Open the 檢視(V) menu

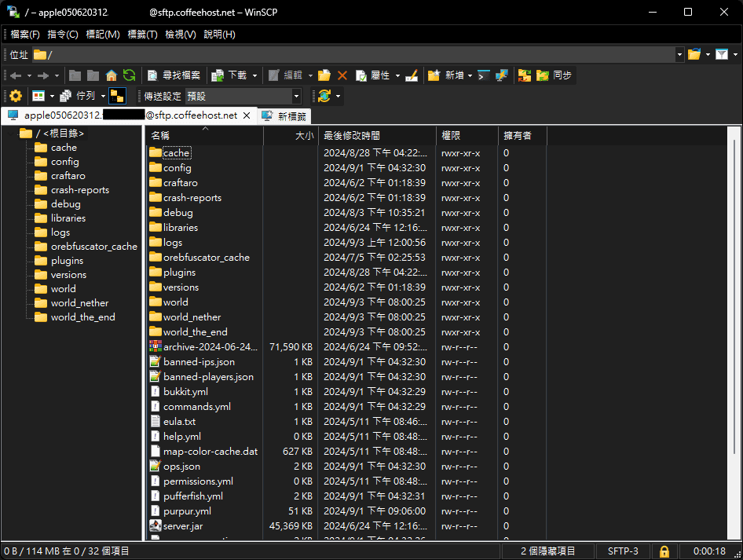pyautogui.click(x=181, y=34)
